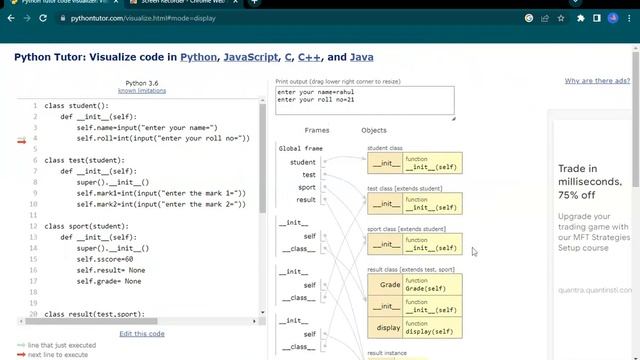Click the red next-line arrow at line 4

pos(22,141)
